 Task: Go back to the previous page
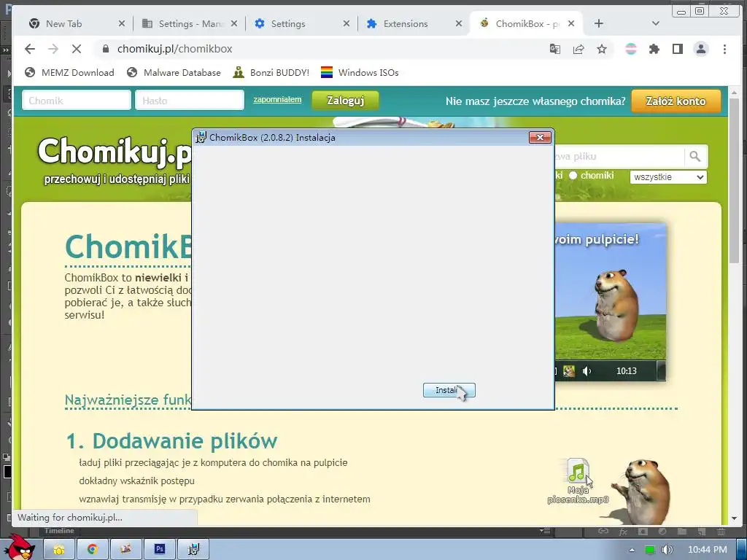tap(29, 49)
